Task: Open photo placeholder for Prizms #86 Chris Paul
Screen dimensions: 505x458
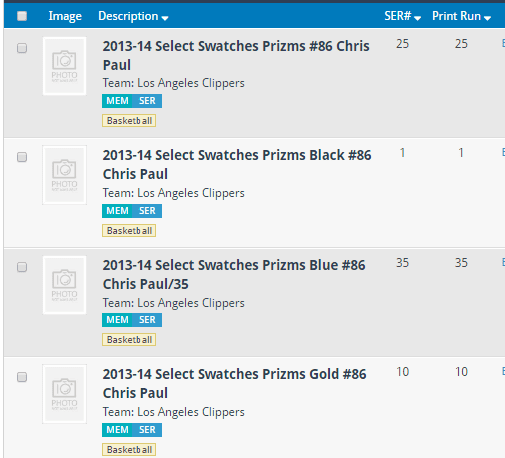Action: [x=64, y=66]
